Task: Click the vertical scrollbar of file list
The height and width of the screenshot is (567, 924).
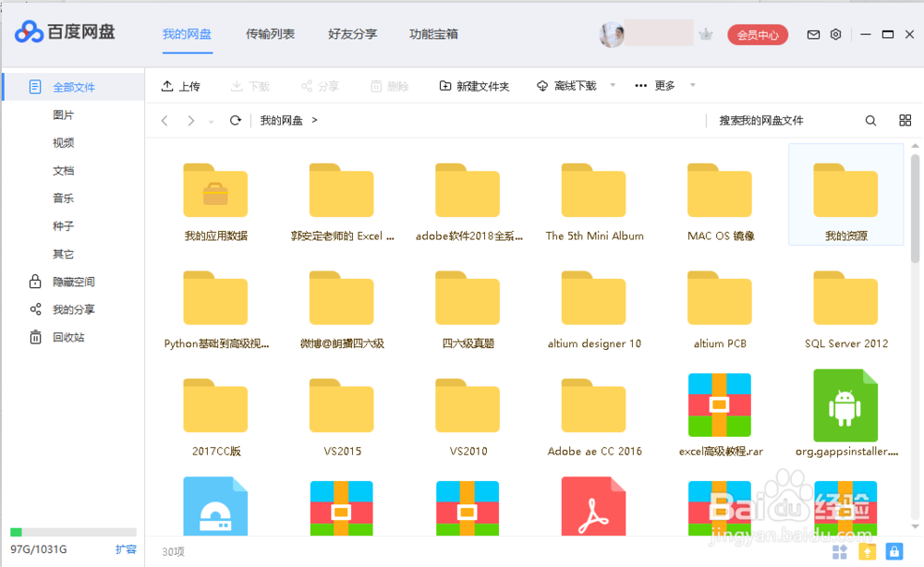Action: pos(915,208)
